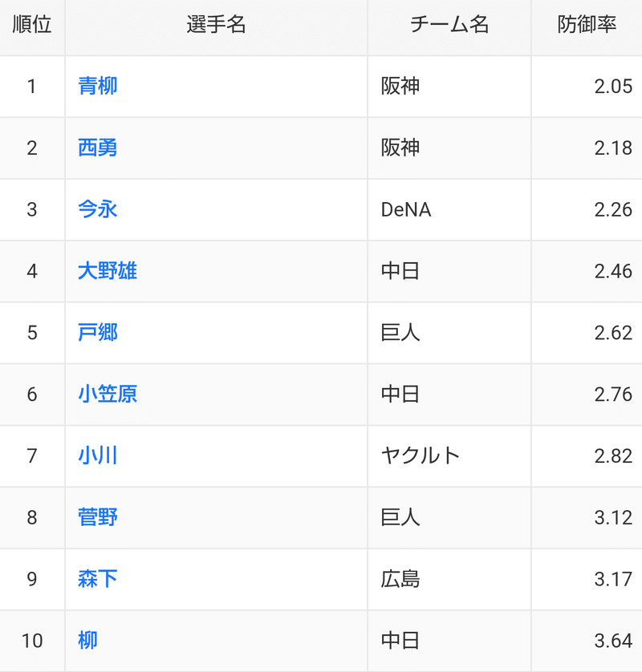Image resolution: width=642 pixels, height=672 pixels.
Task: Click the 選手名 column header
Action: point(216,24)
